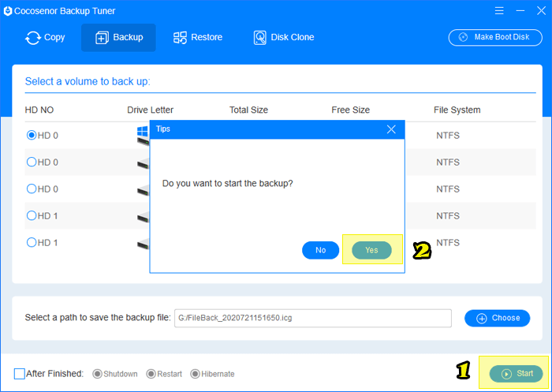Click Make Boot Disk button
This screenshot has height=392, width=552.
pos(495,37)
